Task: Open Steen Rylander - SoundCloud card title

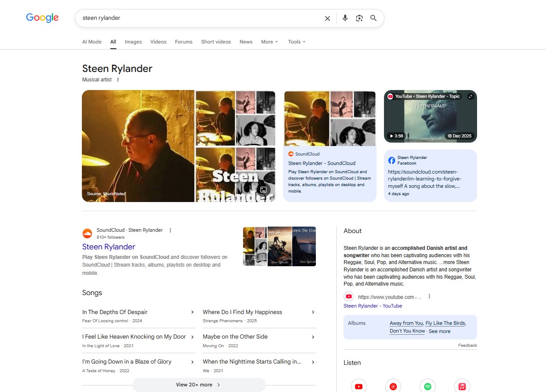Action: click(x=322, y=163)
